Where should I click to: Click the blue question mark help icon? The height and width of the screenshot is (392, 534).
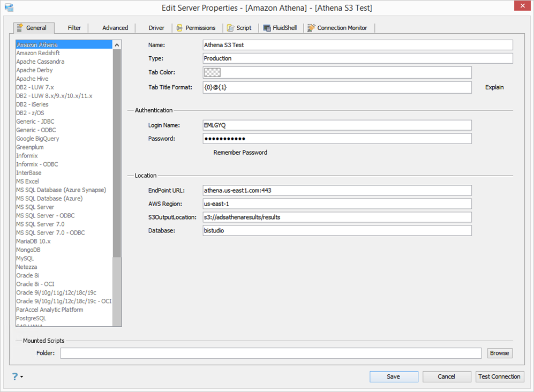click(14, 376)
